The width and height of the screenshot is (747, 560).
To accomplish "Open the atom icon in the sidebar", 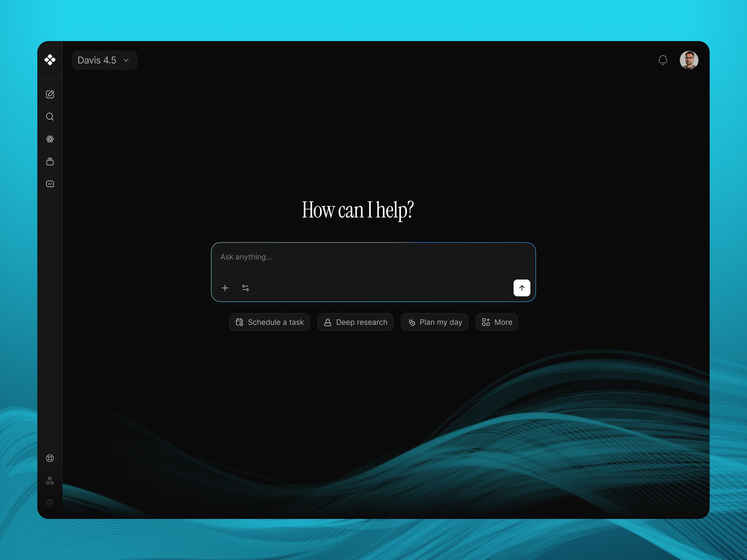I will (50, 139).
